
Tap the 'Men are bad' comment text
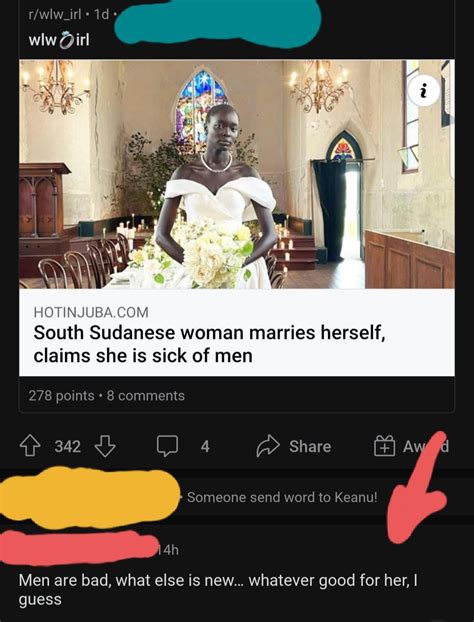[x=218, y=590]
